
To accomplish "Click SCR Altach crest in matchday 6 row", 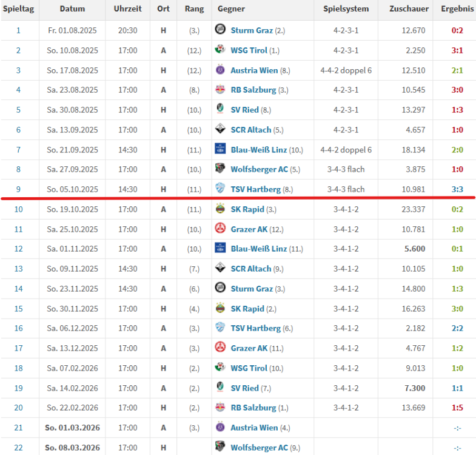I will [x=221, y=130].
